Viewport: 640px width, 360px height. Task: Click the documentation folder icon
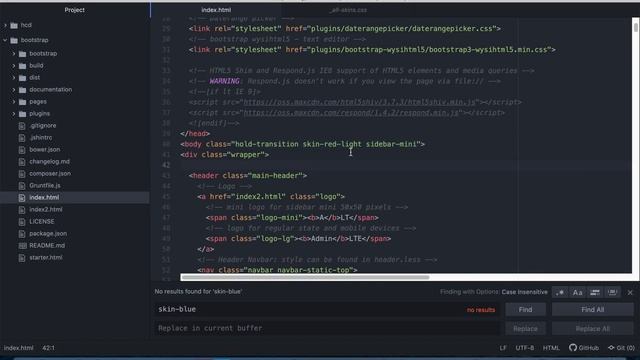click(22, 90)
